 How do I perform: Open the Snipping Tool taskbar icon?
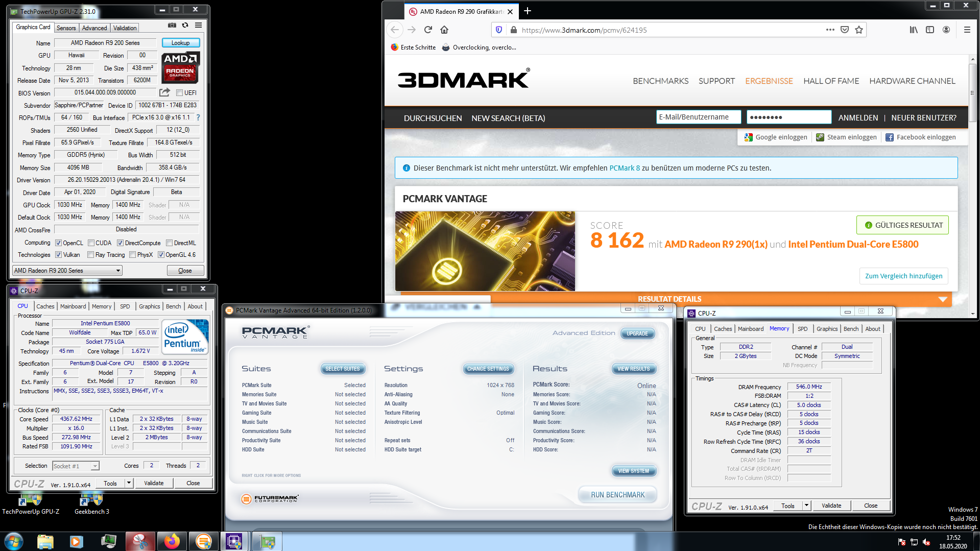140,541
